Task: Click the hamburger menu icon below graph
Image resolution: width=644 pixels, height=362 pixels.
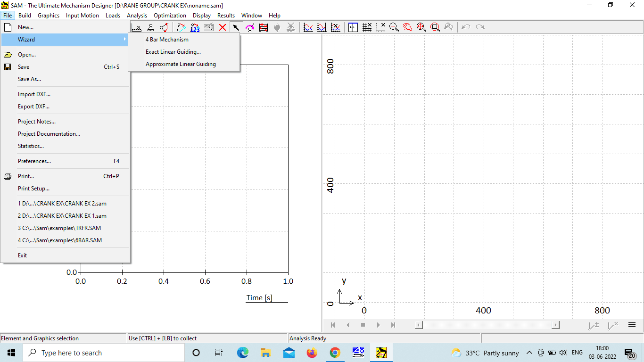Action: pyautogui.click(x=632, y=325)
